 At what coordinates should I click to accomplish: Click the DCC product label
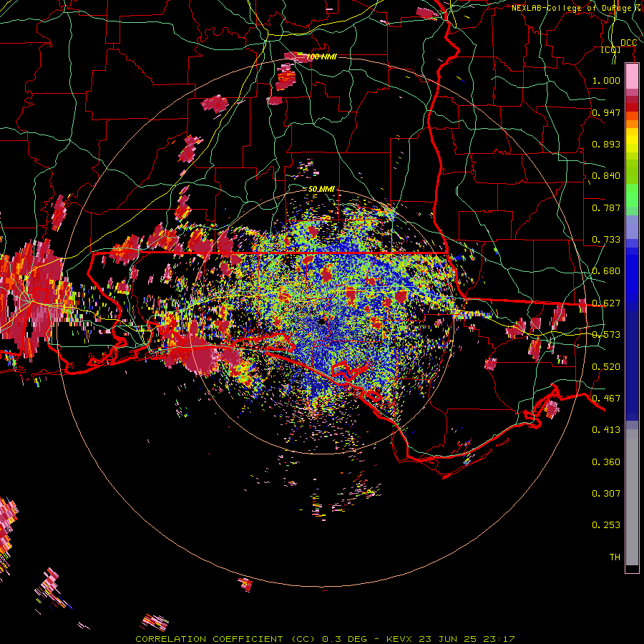[628, 43]
